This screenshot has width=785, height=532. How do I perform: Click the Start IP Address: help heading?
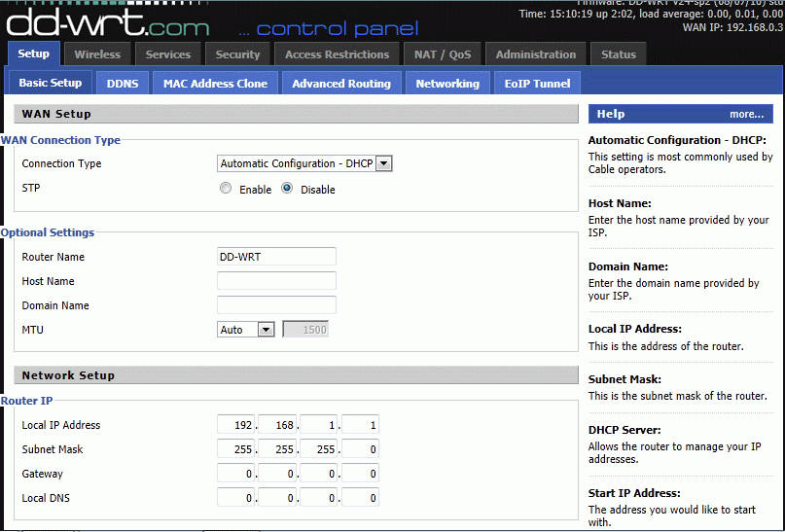click(634, 493)
